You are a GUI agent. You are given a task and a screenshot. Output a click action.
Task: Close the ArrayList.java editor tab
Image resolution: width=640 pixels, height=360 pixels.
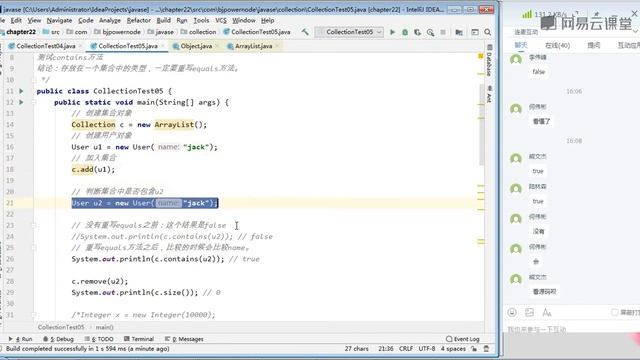pos(277,46)
